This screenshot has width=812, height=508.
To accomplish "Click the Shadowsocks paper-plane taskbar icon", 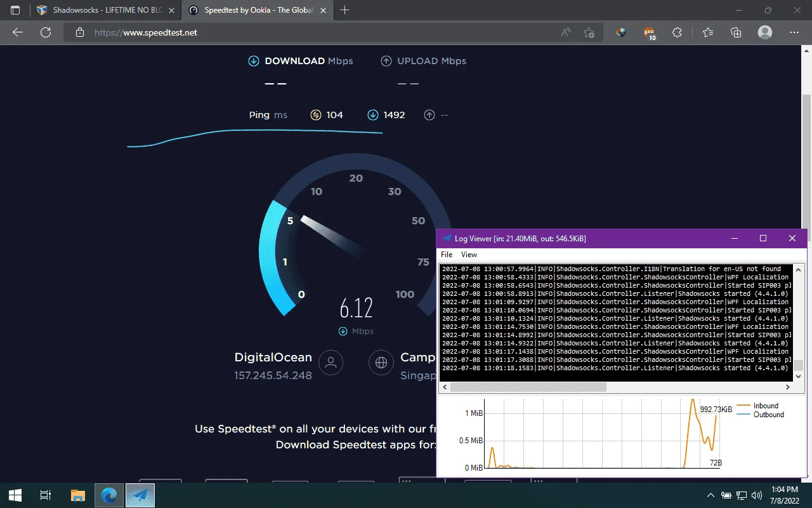I will tap(140, 495).
